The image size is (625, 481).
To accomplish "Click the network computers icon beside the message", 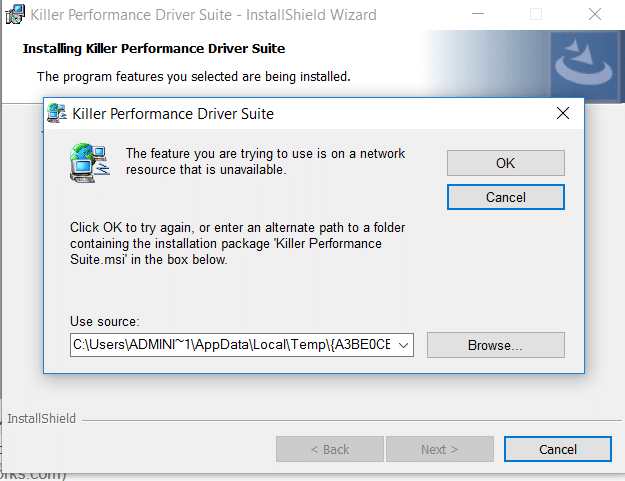I will point(88,163).
